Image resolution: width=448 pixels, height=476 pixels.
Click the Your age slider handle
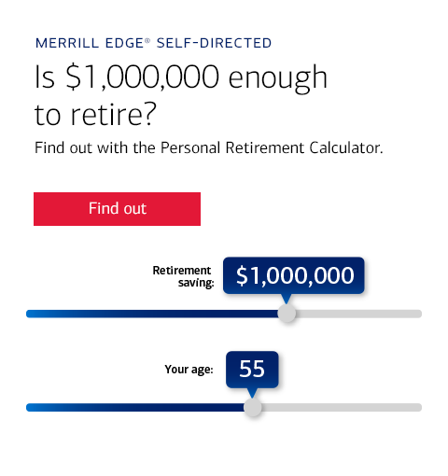pyautogui.click(x=253, y=407)
